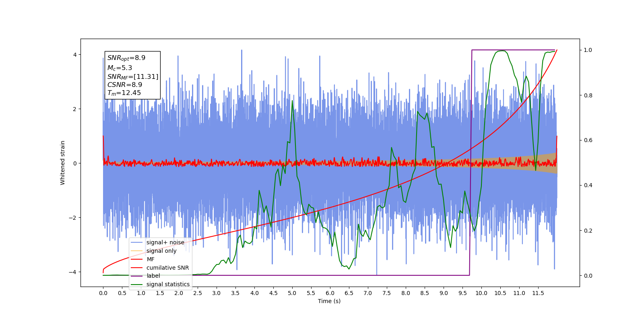Click the right y-axis tick label 0.2

tap(588, 231)
